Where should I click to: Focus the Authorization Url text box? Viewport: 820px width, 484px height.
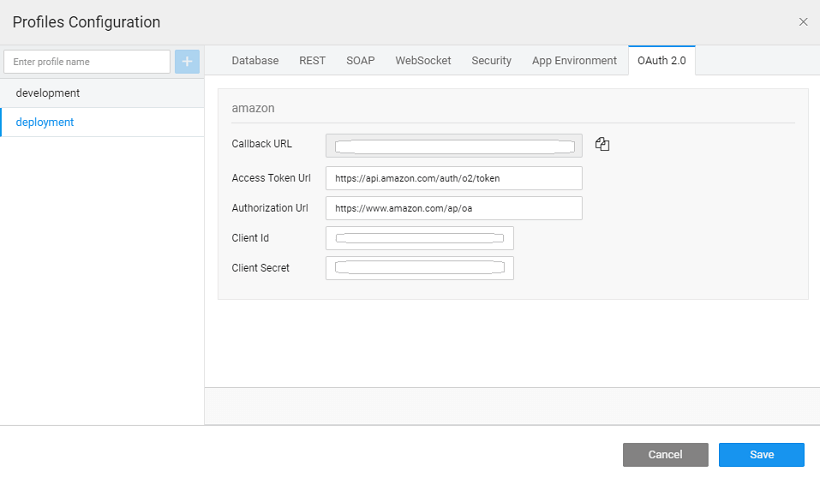tap(454, 208)
